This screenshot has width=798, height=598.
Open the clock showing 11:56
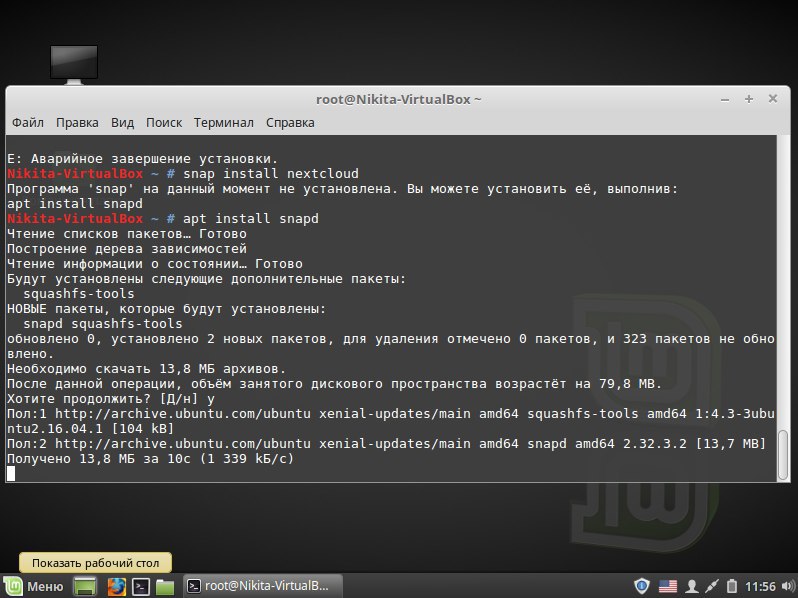[760, 587]
